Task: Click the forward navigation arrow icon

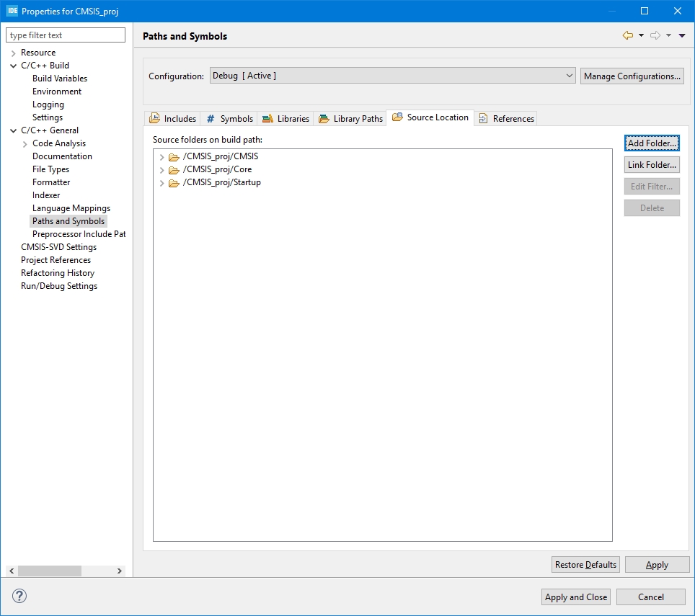Action: tap(655, 35)
